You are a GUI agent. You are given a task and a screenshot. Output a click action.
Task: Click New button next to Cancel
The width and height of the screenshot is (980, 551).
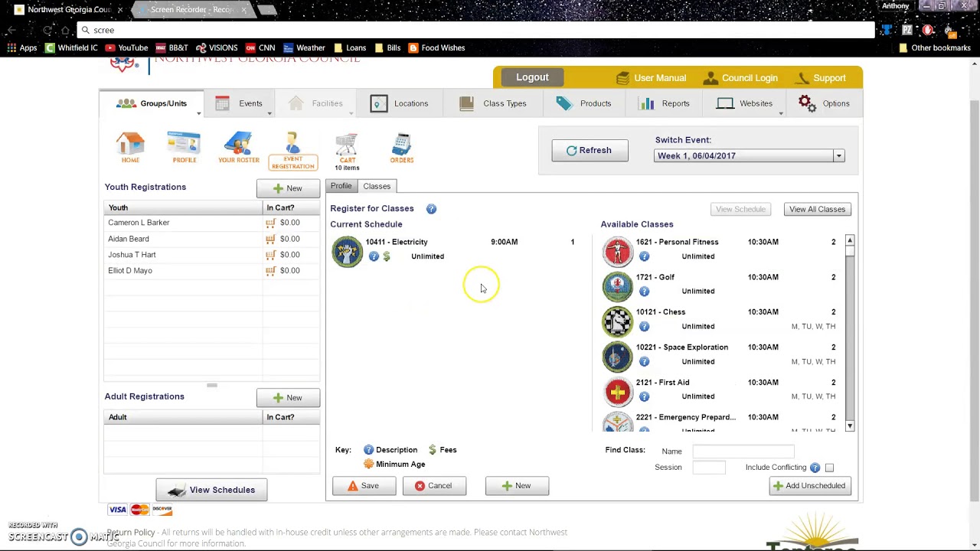coord(517,486)
